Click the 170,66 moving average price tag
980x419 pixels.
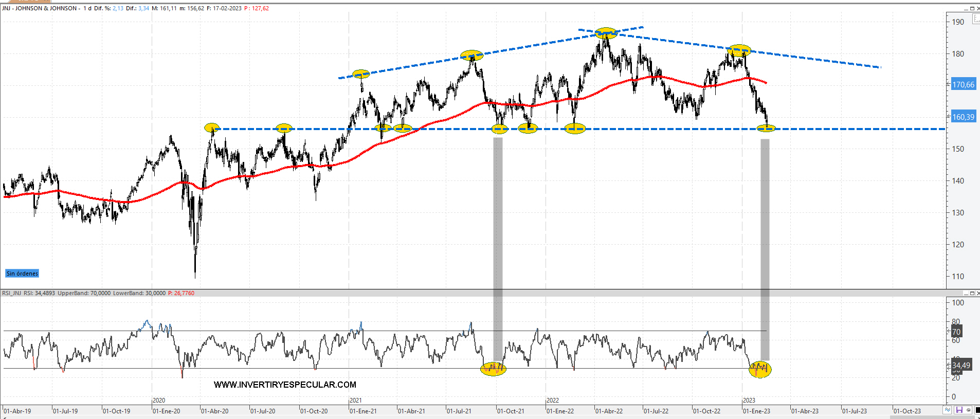[963, 84]
